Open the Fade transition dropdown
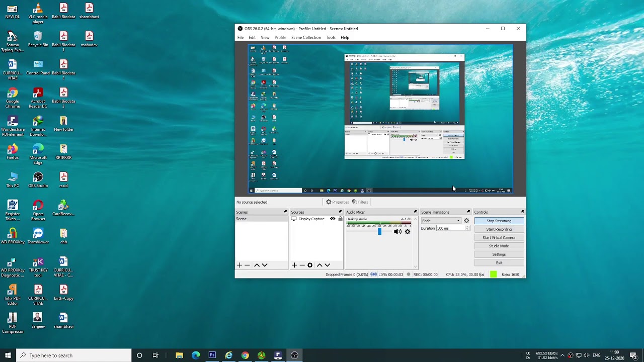The height and width of the screenshot is (362, 644). point(441,221)
